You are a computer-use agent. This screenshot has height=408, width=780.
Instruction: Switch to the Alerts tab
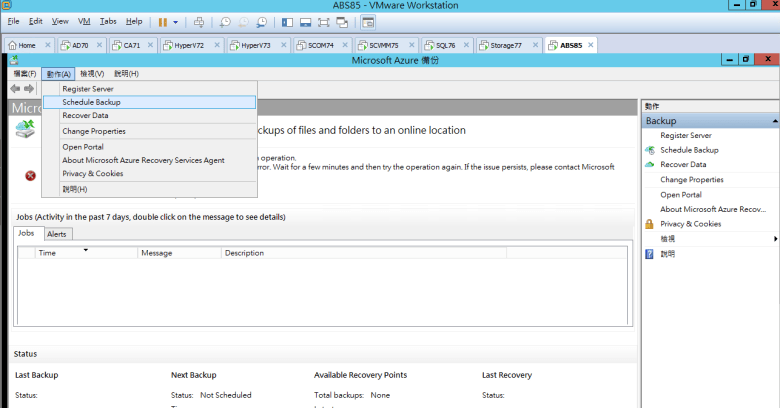[x=57, y=234]
